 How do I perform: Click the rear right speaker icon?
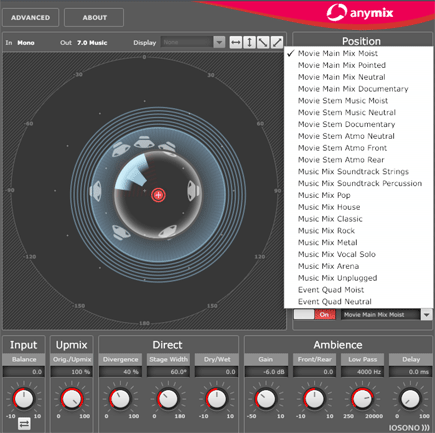(168, 231)
